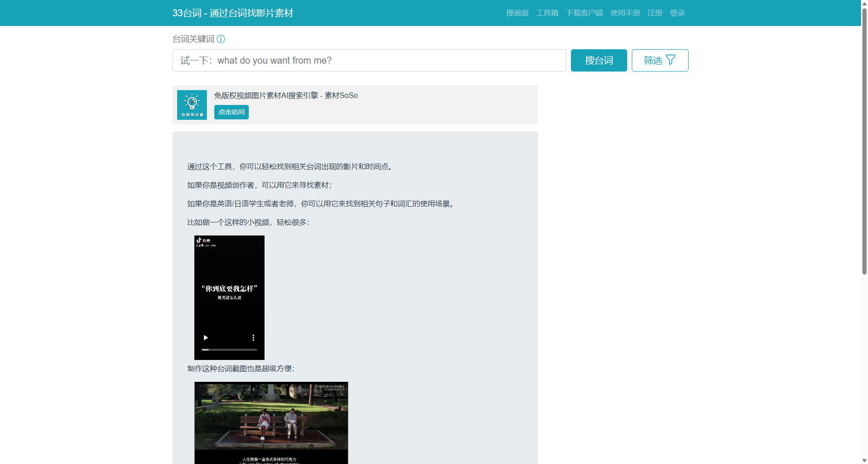Open the 筛选 filter button

(660, 60)
